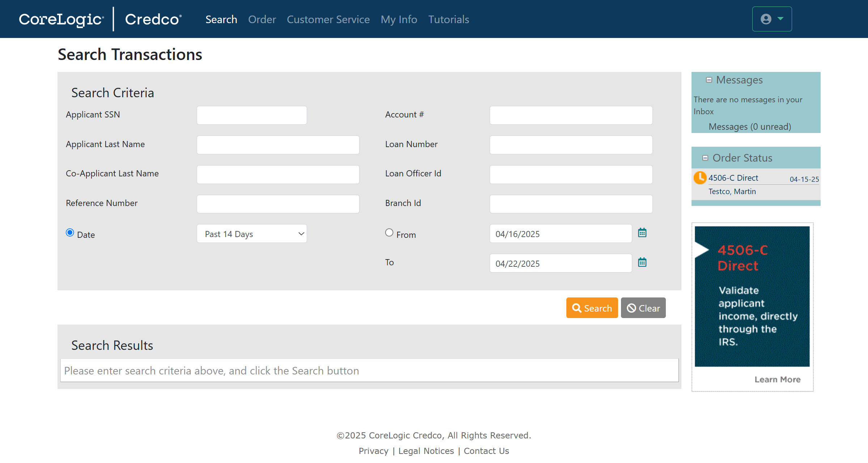The height and width of the screenshot is (463, 868).
Task: Click the CoreLogic Credco logo
Action: (x=100, y=19)
